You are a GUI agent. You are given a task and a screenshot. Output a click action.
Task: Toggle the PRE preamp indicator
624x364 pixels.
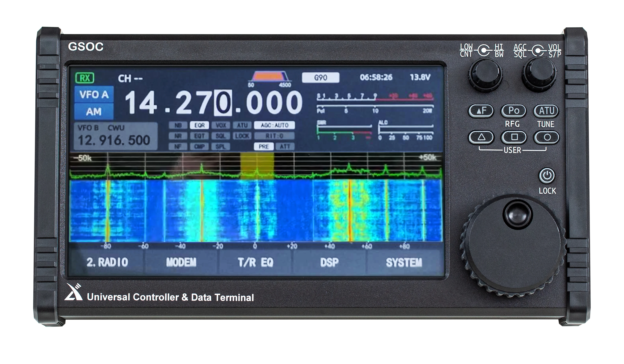click(x=264, y=147)
